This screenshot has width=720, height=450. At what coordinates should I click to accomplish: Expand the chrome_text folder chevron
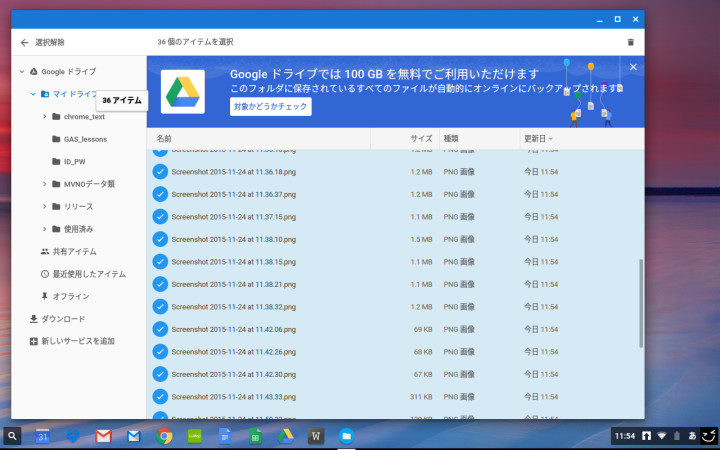[x=45, y=117]
